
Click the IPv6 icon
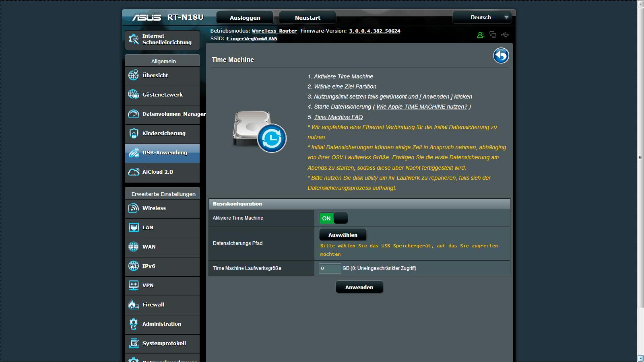click(134, 266)
